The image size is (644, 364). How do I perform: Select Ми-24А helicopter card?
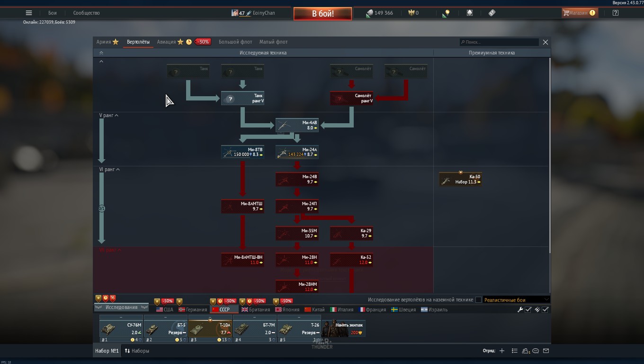pos(297,152)
